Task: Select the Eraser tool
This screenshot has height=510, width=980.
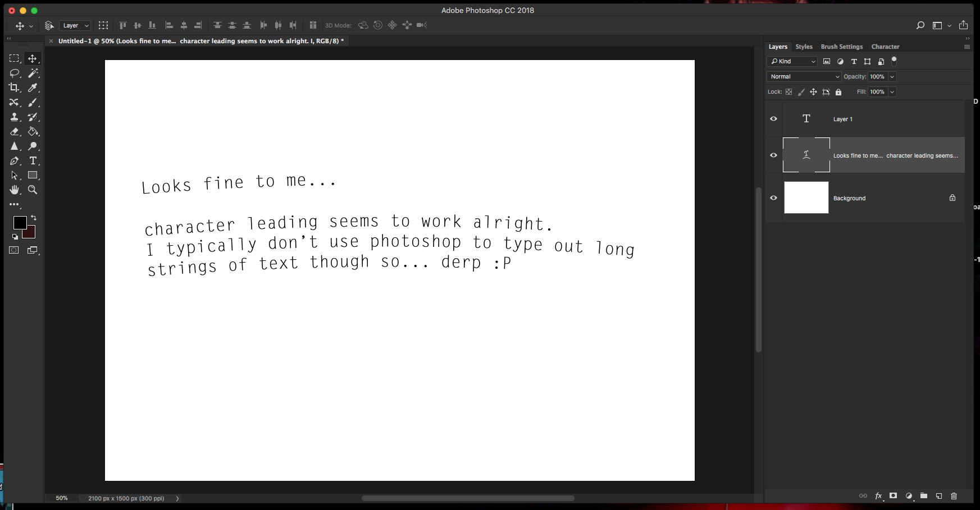Action: click(14, 131)
